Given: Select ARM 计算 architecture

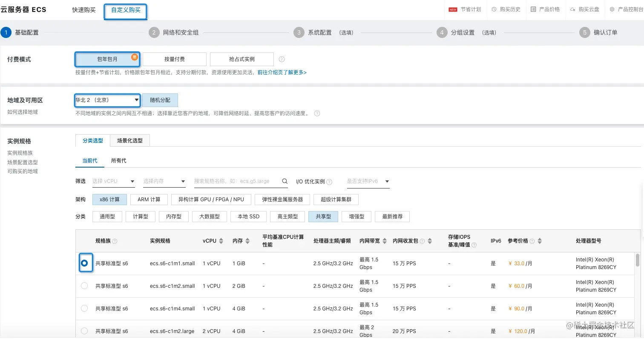Looking at the screenshot, I should [149, 200].
